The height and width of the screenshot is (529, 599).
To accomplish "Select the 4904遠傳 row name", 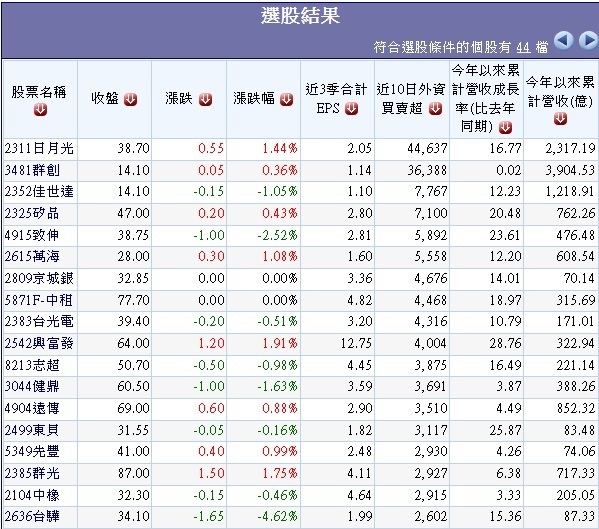I will tap(32, 408).
